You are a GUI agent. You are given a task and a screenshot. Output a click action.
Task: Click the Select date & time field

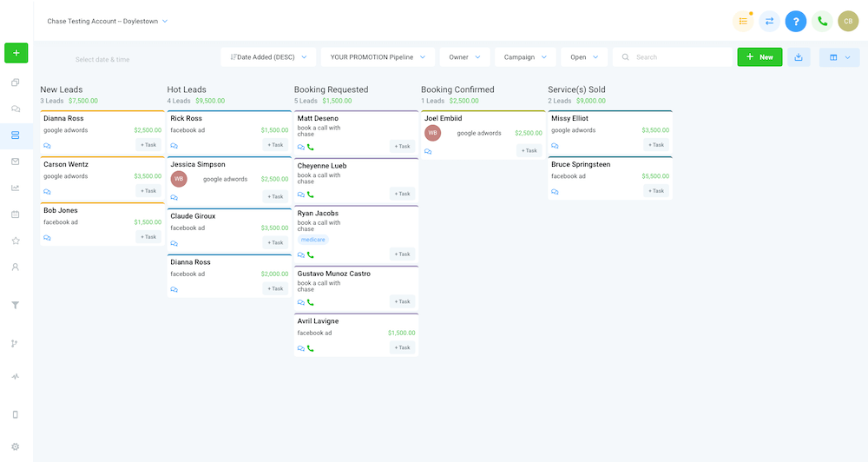[102, 59]
